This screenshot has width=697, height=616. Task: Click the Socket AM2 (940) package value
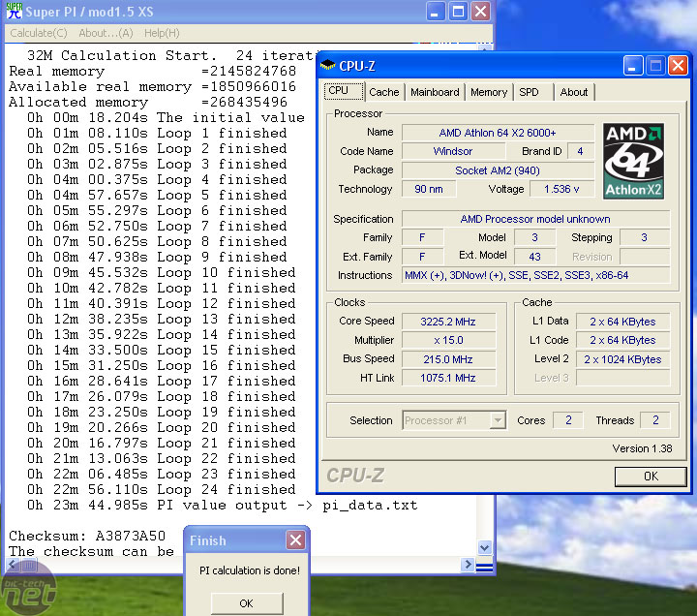coord(498,170)
